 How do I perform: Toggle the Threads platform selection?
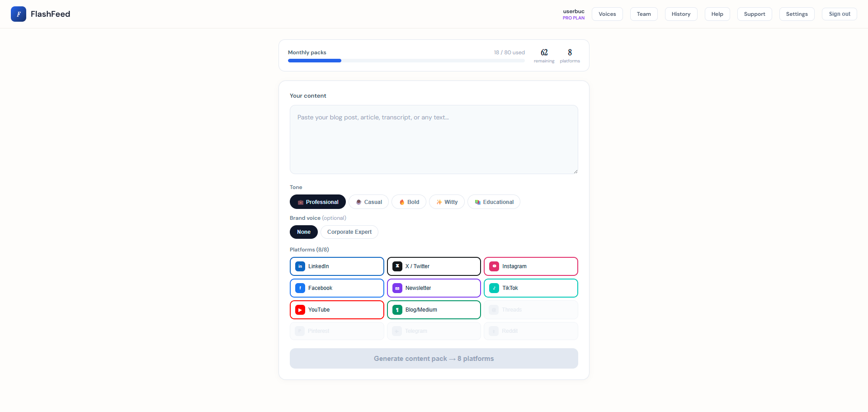[531, 310]
